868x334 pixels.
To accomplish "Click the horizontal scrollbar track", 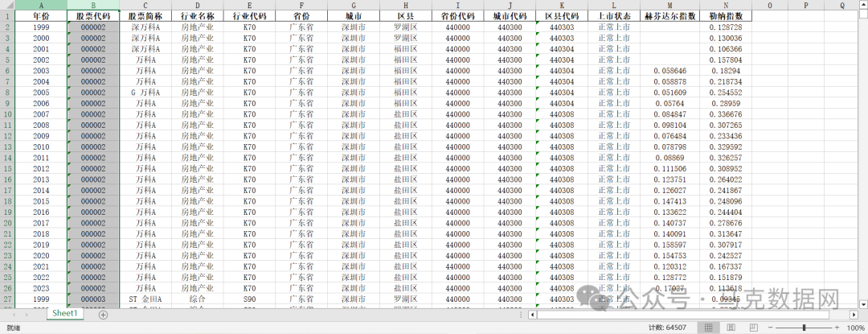I will click(x=692, y=315).
